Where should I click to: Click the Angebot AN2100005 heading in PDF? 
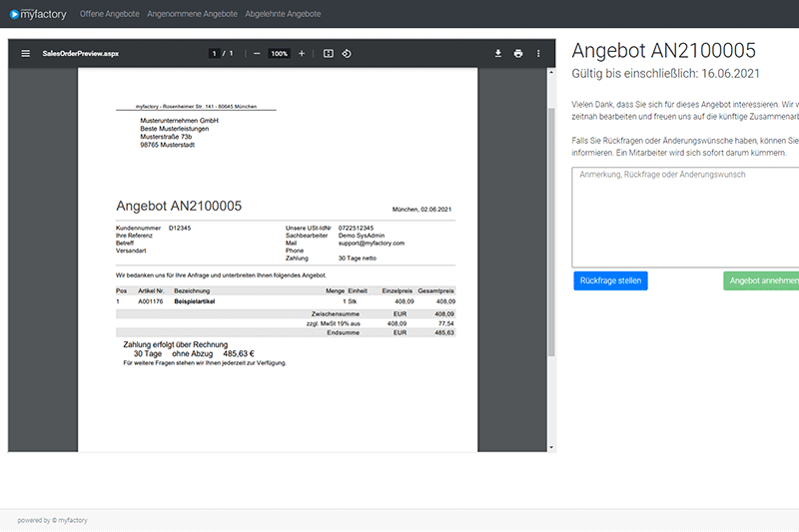point(179,206)
